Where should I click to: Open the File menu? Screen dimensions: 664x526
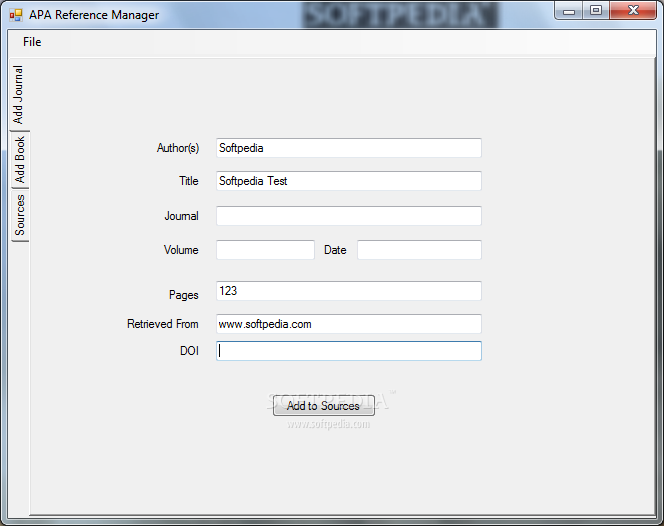point(32,42)
